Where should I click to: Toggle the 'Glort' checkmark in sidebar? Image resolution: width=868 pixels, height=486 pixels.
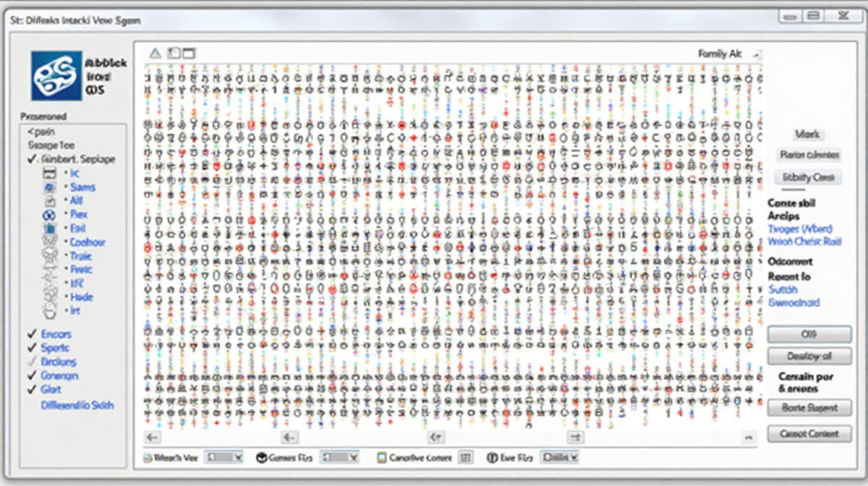32,390
